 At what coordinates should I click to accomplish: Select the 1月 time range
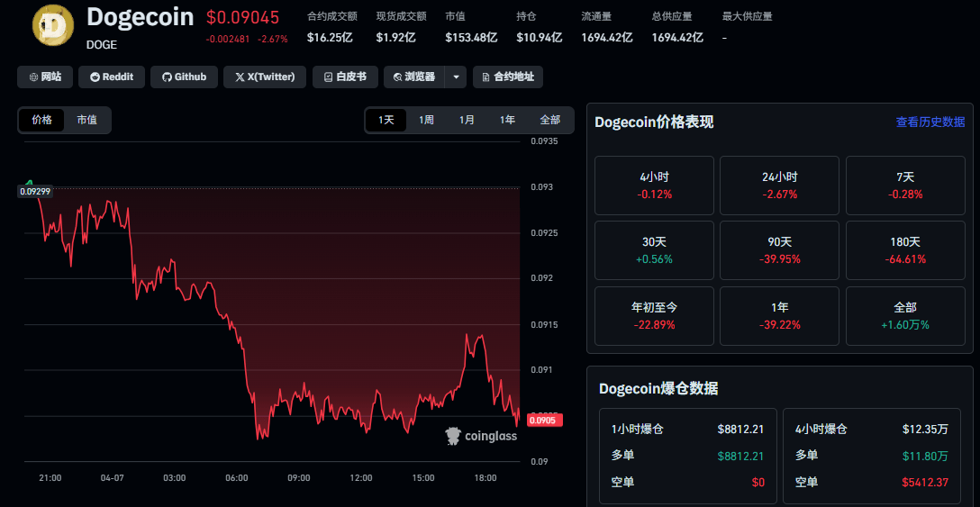click(467, 120)
